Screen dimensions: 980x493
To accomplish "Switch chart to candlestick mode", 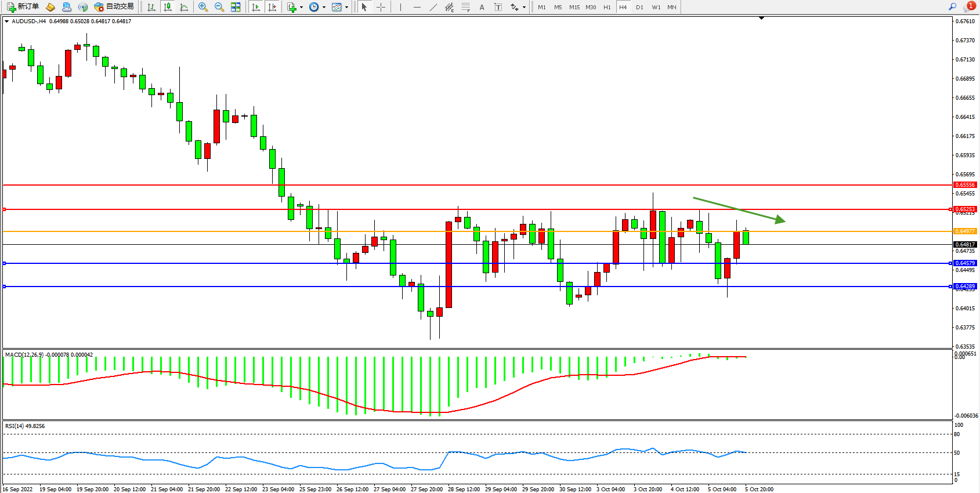I will pyautogui.click(x=168, y=7).
